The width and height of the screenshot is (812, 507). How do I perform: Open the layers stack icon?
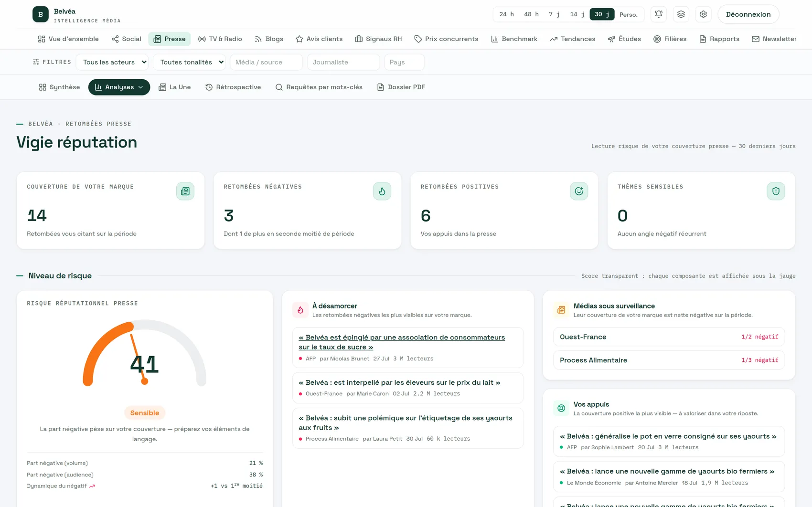pyautogui.click(x=681, y=14)
